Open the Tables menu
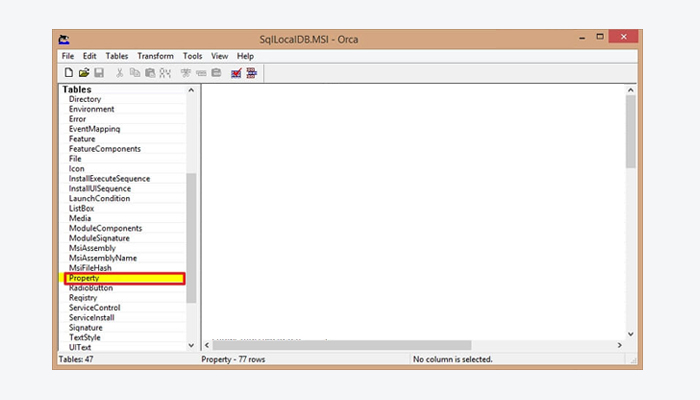Screen dimensions: 700x400 point(117,56)
